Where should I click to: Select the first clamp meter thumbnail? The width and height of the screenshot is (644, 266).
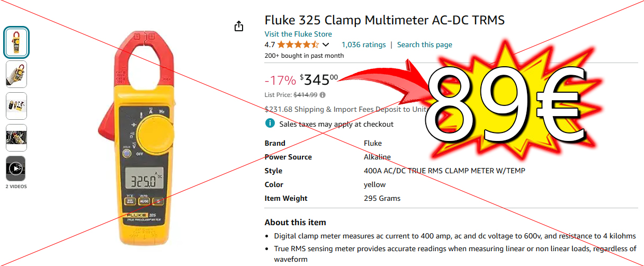click(16, 42)
